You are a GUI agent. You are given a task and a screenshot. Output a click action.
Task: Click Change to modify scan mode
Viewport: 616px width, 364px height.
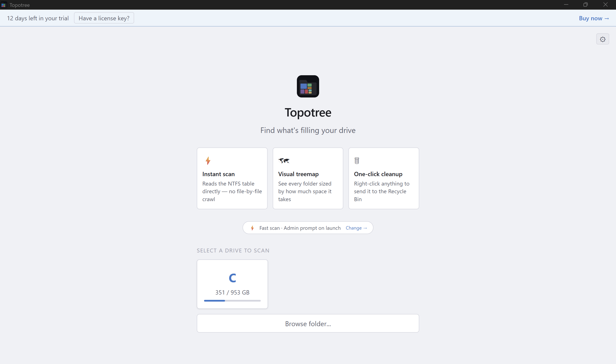[x=356, y=228]
